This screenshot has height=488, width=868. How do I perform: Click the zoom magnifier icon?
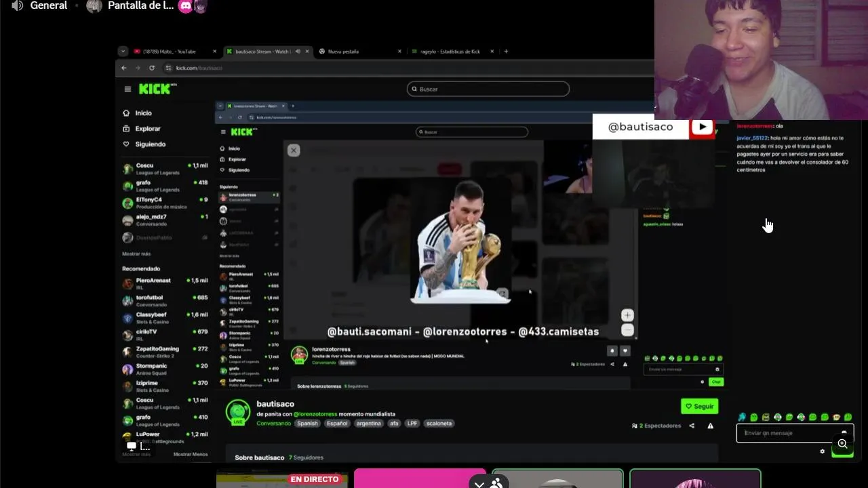(x=842, y=444)
